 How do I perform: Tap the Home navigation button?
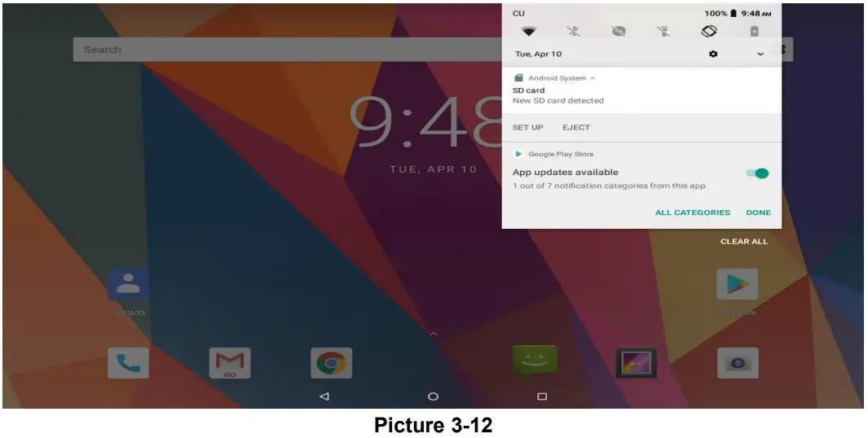434,396
